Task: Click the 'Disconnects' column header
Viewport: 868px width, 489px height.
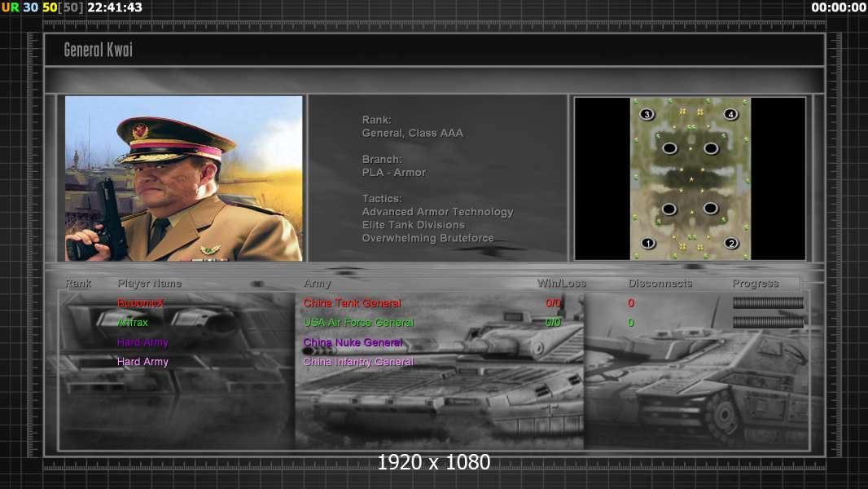Action: point(660,283)
